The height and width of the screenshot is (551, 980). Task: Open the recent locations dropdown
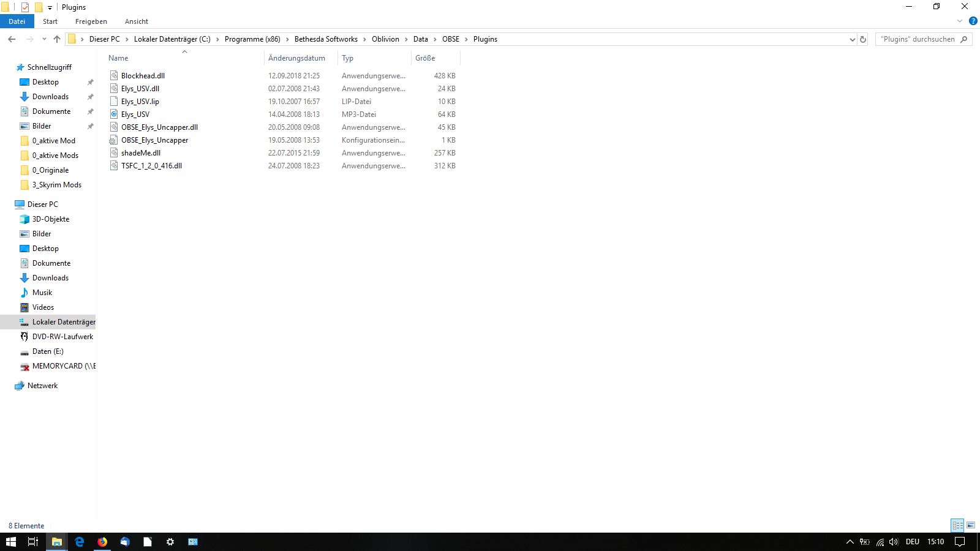pyautogui.click(x=44, y=39)
